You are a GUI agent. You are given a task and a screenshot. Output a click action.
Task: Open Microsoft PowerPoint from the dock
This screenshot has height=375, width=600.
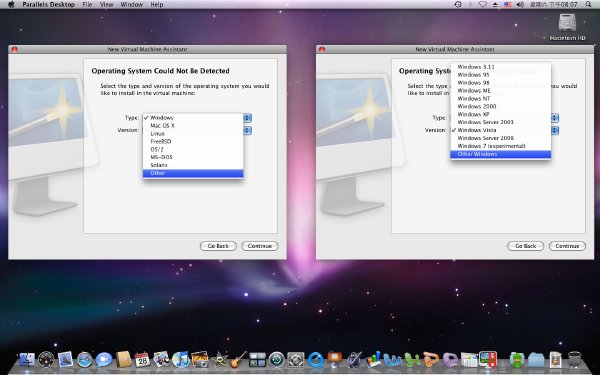(431, 360)
